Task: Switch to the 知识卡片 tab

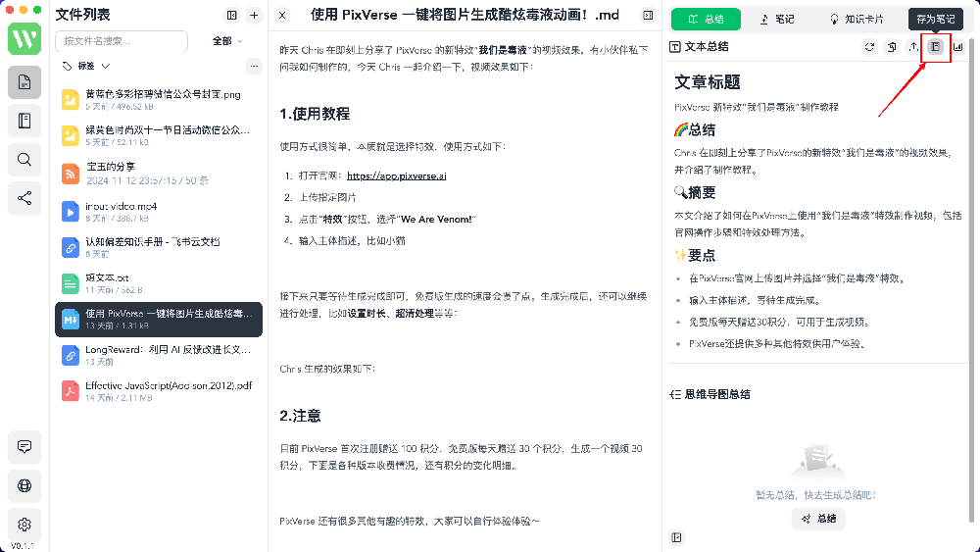Action: pos(856,19)
